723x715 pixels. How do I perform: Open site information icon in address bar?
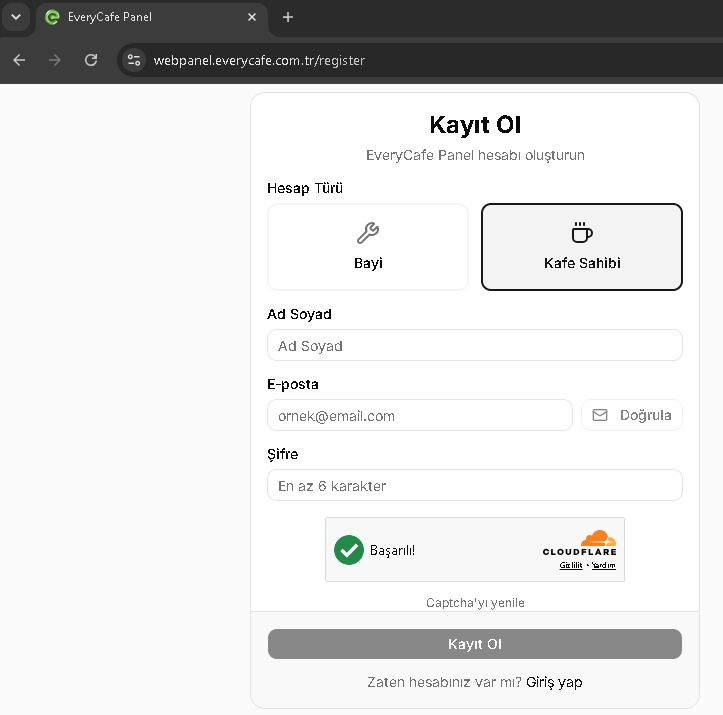pyautogui.click(x=134, y=60)
